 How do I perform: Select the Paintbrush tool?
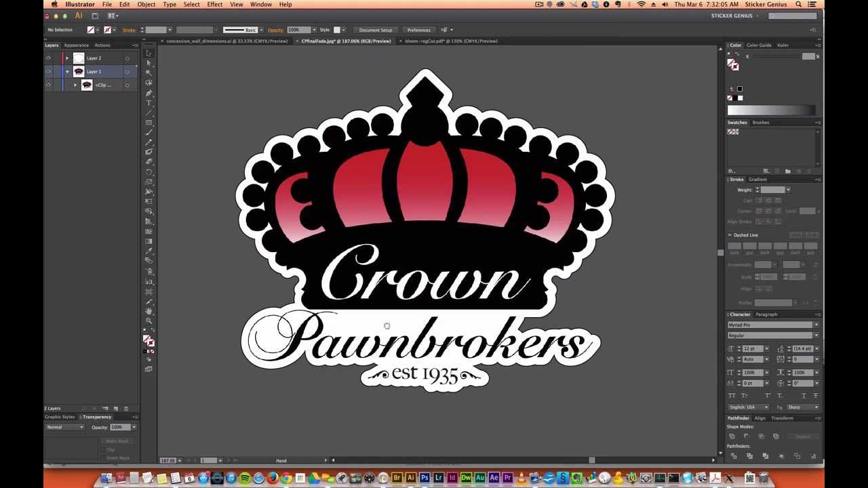[149, 132]
